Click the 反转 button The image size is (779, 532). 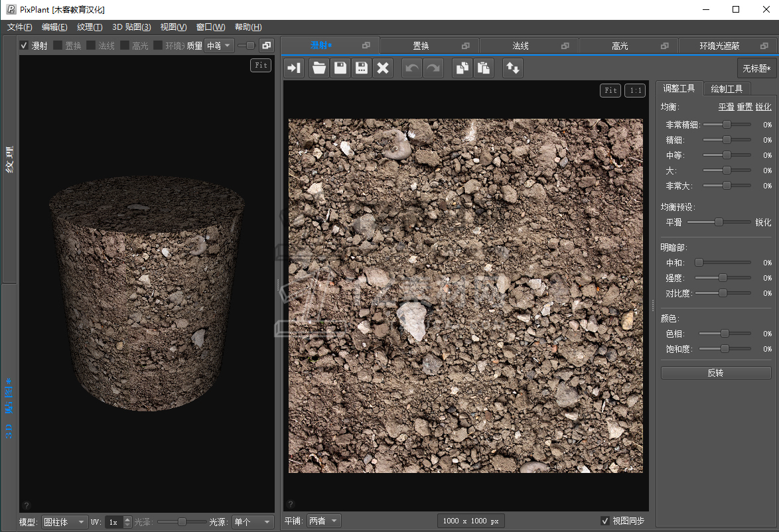715,373
